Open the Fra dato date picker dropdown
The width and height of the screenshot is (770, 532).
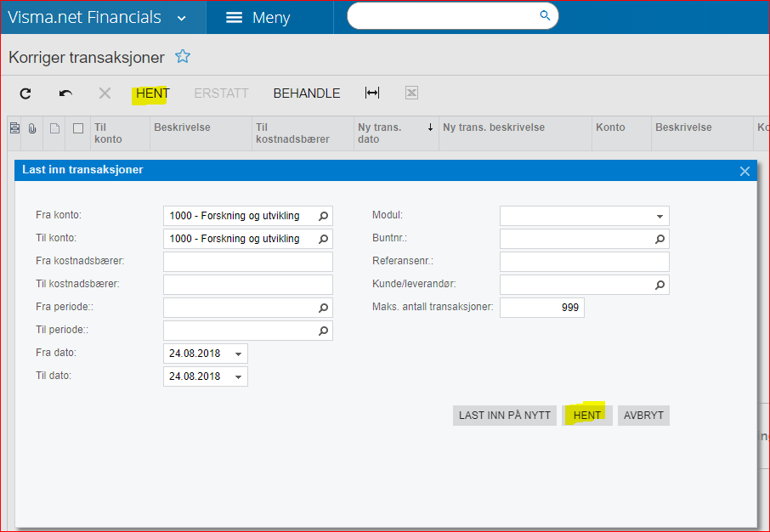[x=238, y=354]
